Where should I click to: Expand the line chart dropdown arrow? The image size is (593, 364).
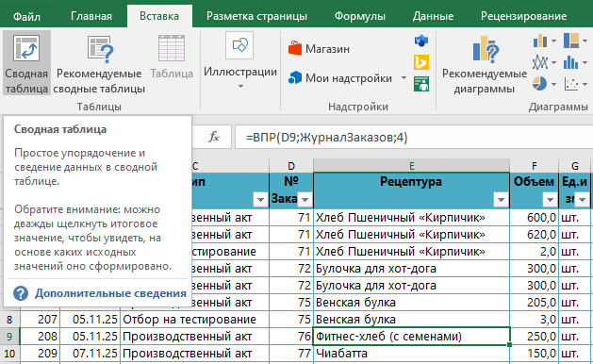click(x=553, y=62)
